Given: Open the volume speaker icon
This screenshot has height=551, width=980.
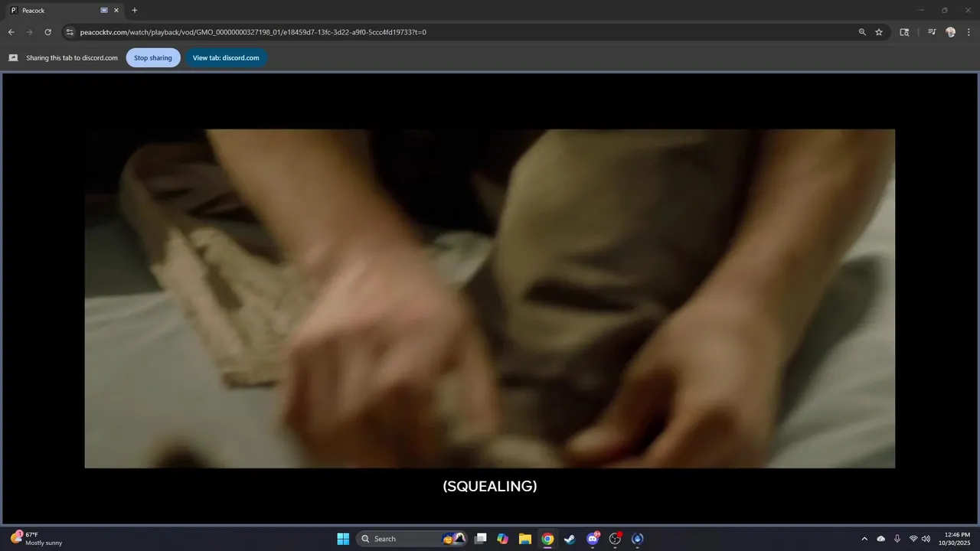Looking at the screenshot, I should [926, 539].
